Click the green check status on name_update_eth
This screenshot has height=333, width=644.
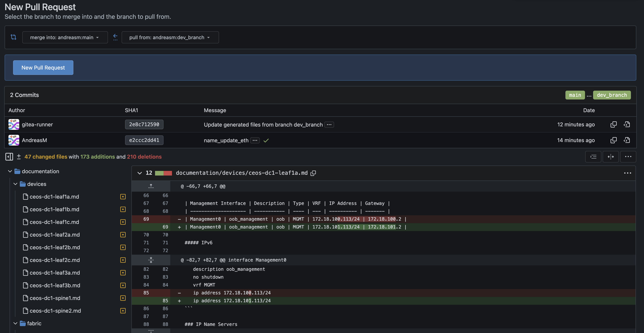(266, 140)
